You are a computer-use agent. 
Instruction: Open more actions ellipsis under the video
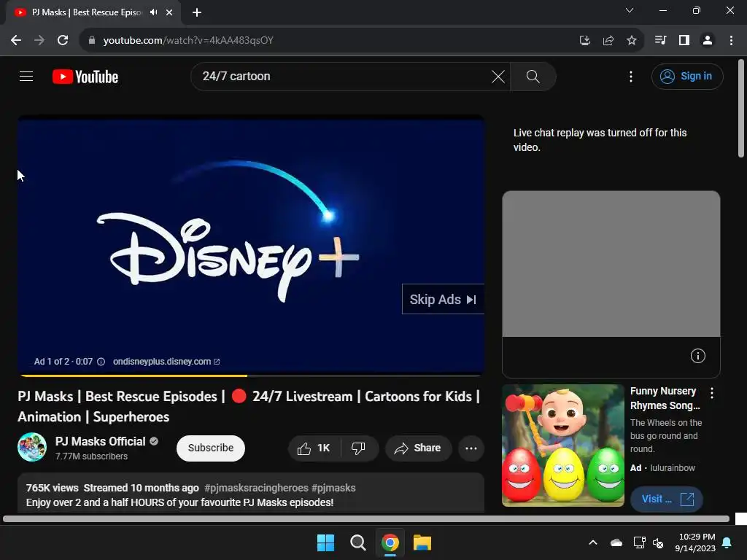pos(471,448)
